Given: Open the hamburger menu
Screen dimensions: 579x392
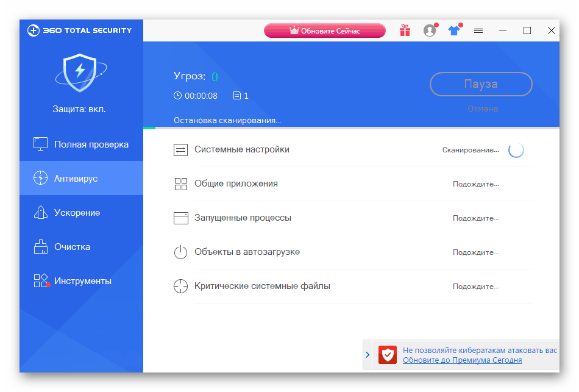Looking at the screenshot, I should pyautogui.click(x=478, y=30).
